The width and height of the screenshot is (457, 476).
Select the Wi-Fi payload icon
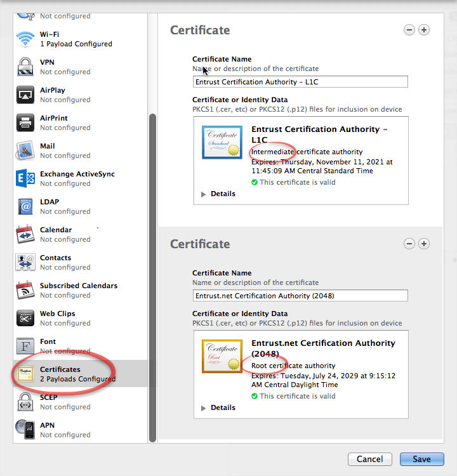[25, 39]
